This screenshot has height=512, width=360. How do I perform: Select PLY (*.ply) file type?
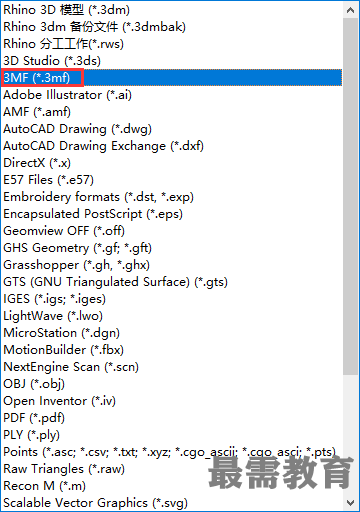(x=172, y=435)
